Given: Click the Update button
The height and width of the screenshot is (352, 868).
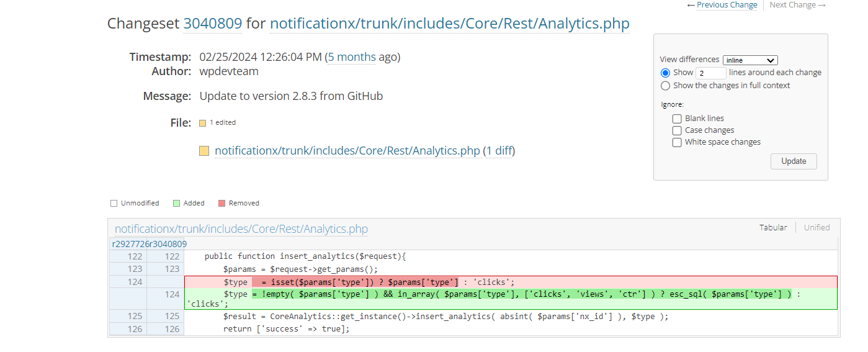Looking at the screenshot, I should pyautogui.click(x=794, y=161).
